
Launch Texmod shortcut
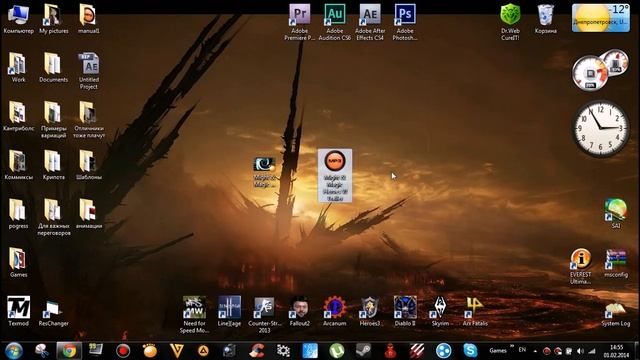[x=18, y=311]
